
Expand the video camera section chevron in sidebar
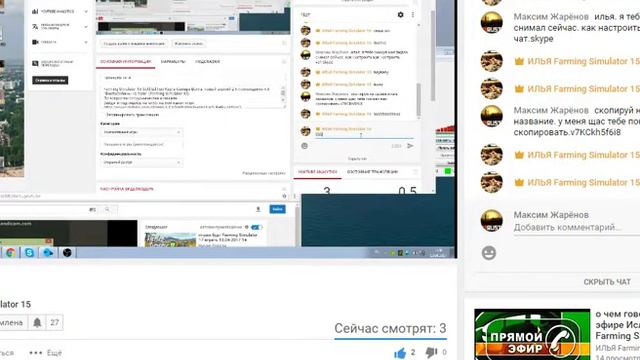tap(86, 42)
